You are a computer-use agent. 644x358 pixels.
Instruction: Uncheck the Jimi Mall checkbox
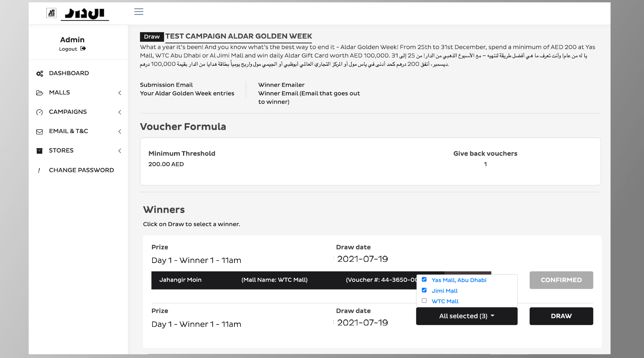(424, 290)
